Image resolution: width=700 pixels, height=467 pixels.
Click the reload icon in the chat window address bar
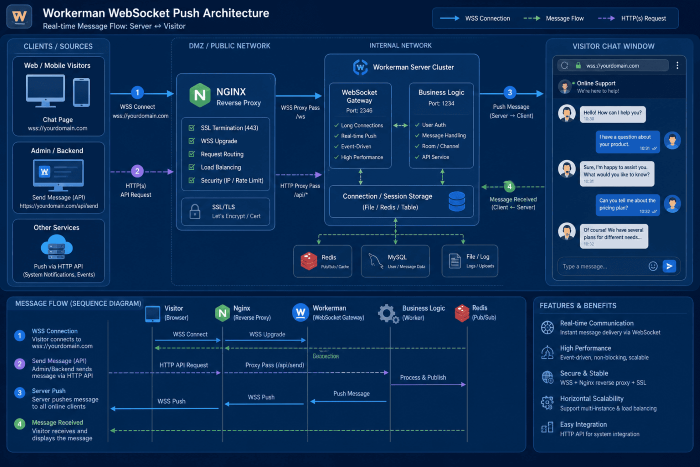click(565, 66)
